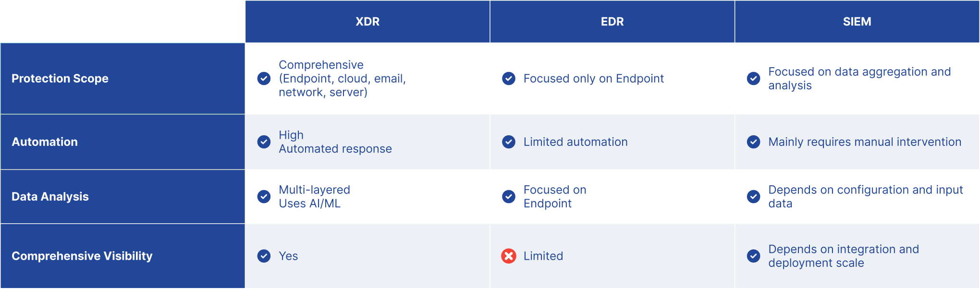Click the Comprehensive Visibility row label
The image size is (980, 289).
click(x=82, y=256)
